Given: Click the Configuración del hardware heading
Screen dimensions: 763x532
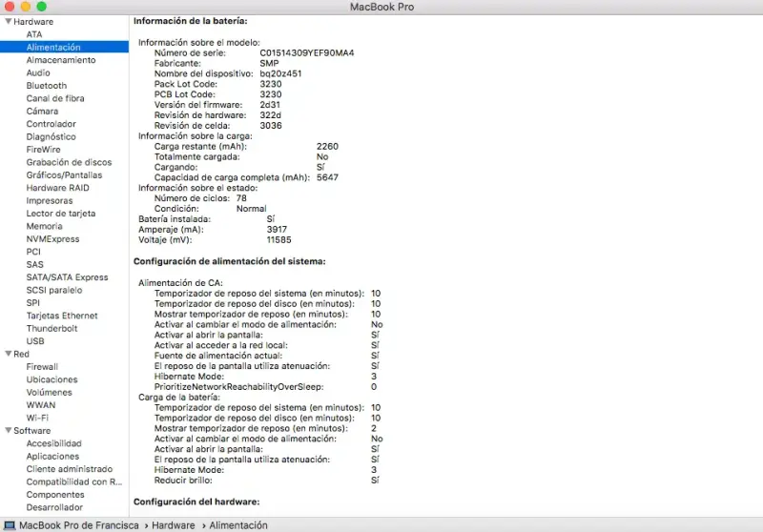Looking at the screenshot, I should pos(196,501).
